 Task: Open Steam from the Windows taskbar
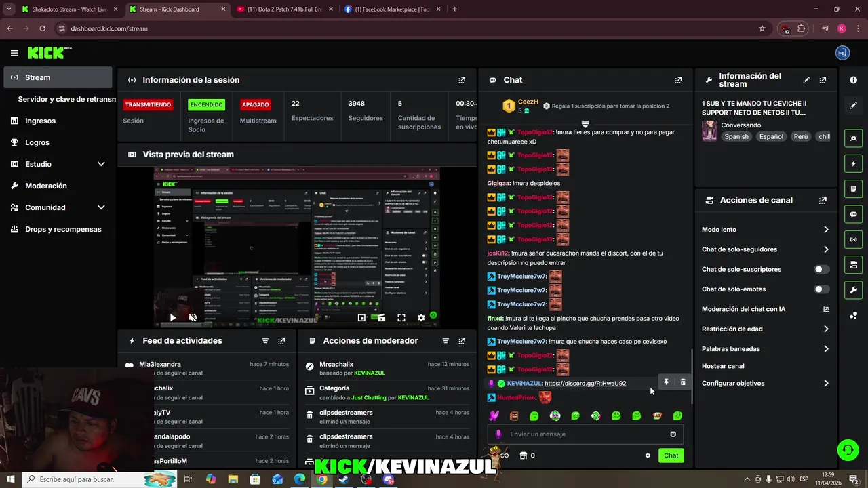coord(344,479)
